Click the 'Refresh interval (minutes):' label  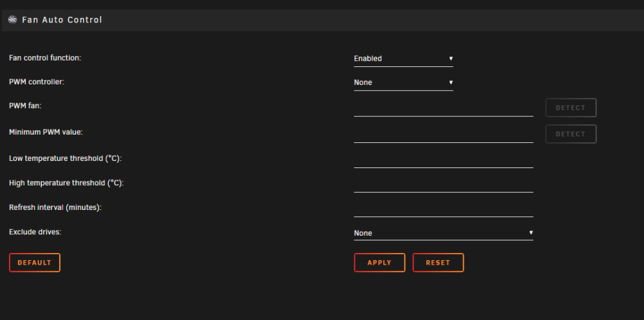55,207
